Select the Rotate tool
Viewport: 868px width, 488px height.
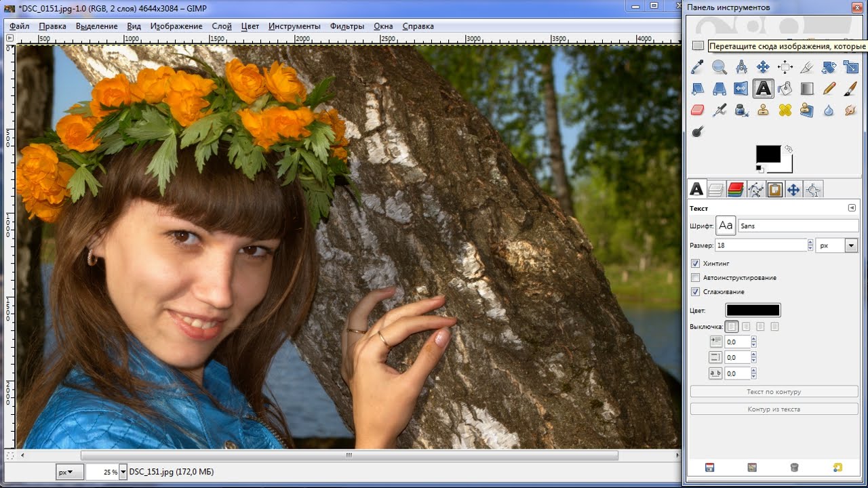829,66
